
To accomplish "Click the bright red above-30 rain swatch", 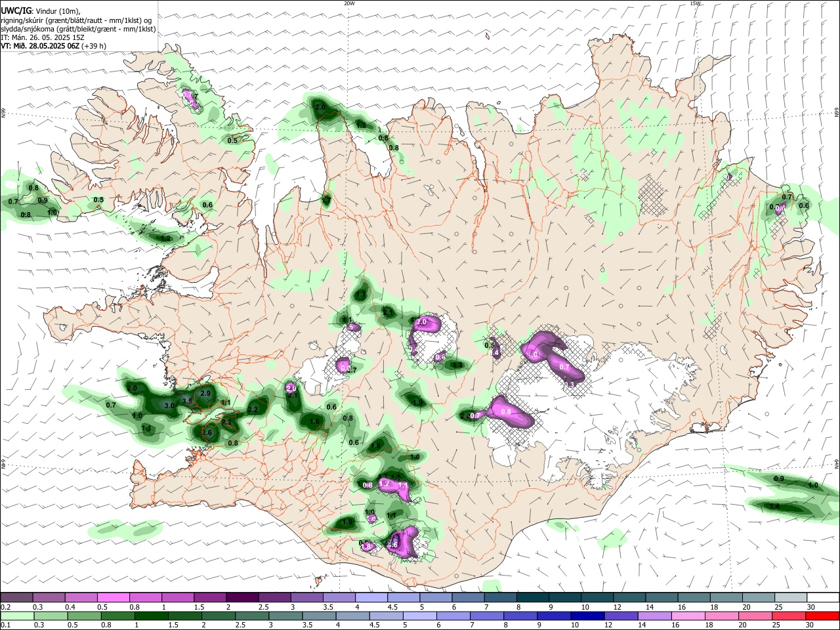I will (822, 616).
